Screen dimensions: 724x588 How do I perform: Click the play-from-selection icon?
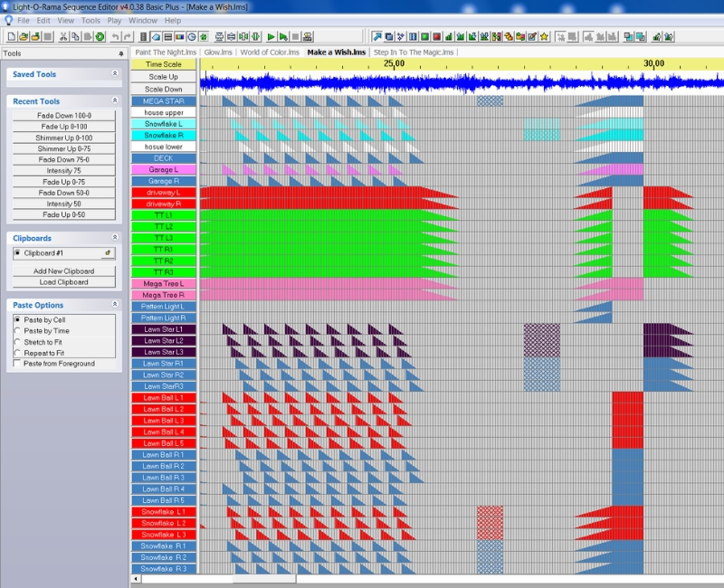coord(283,36)
